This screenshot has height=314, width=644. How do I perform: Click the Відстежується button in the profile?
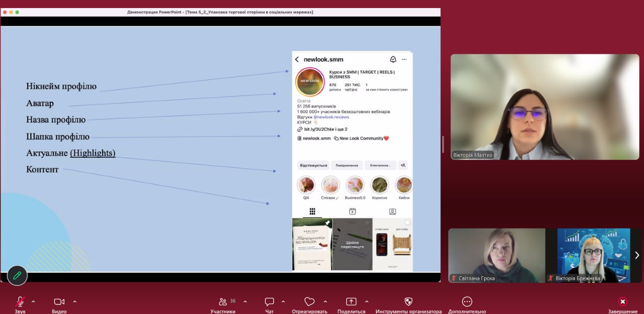313,165
